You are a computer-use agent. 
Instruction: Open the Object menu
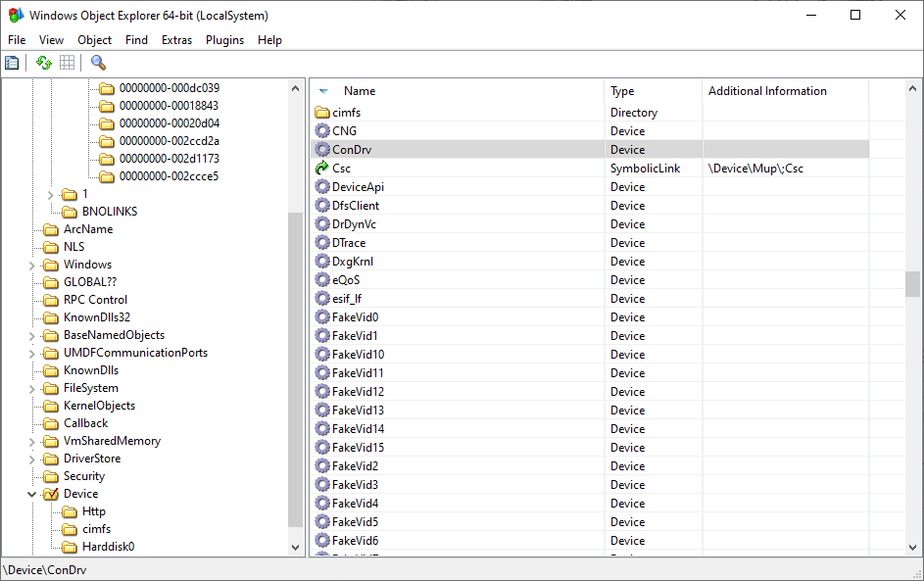tap(94, 40)
